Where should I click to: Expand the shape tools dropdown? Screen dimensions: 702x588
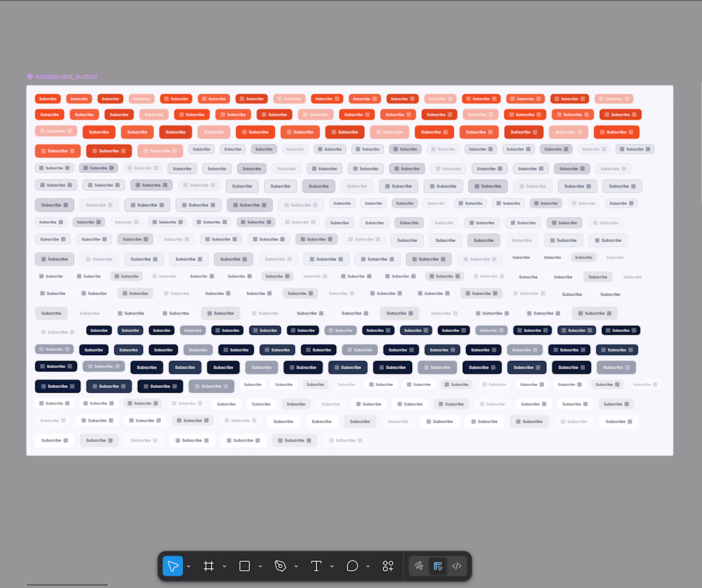260,566
